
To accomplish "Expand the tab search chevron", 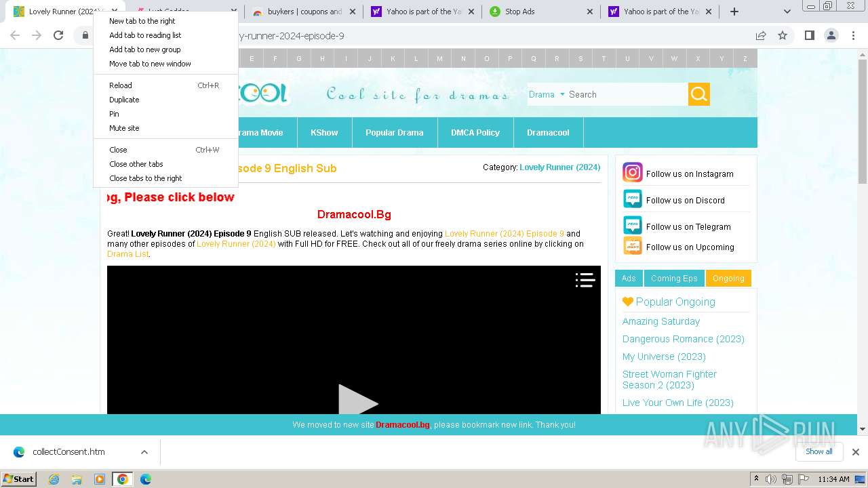I will (787, 12).
